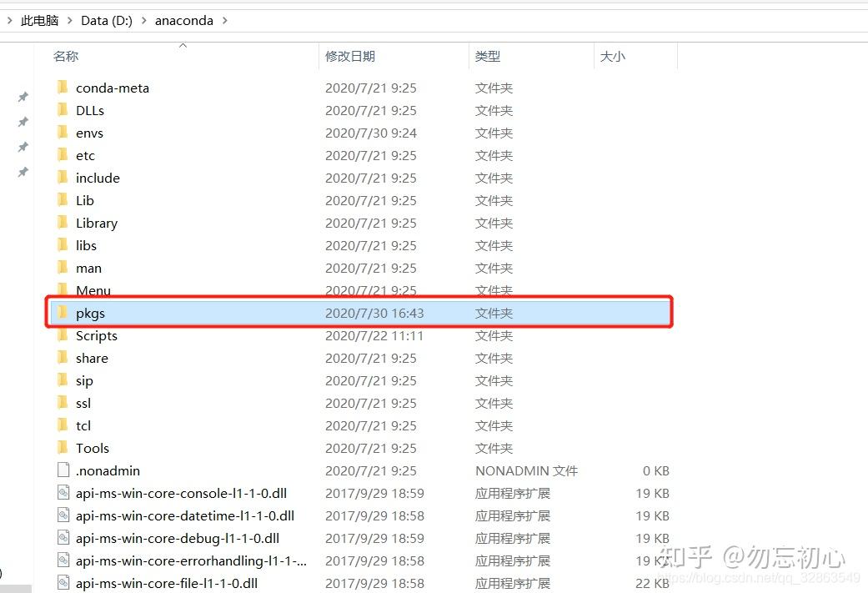868x593 pixels.
Task: Open the Scripts folder
Action: [x=97, y=335]
